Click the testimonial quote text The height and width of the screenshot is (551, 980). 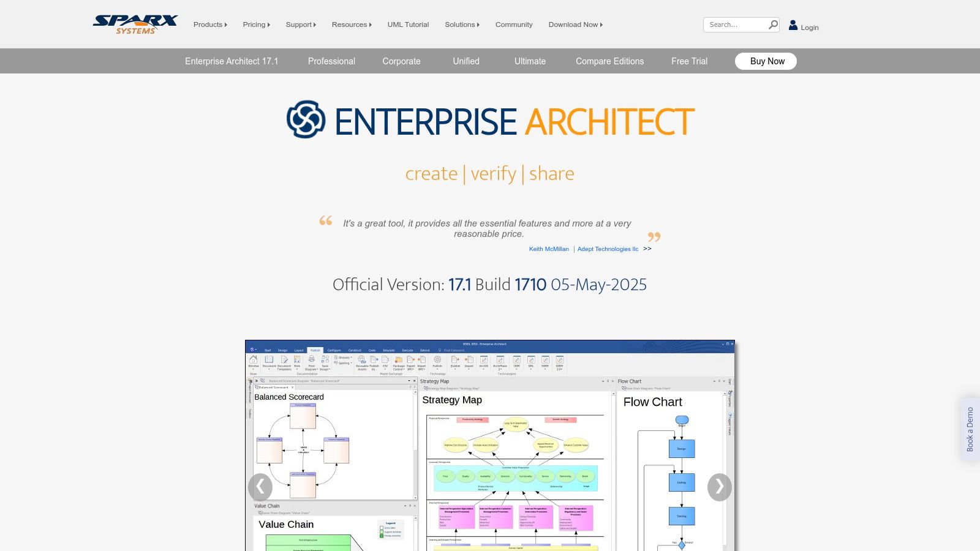pos(487,228)
